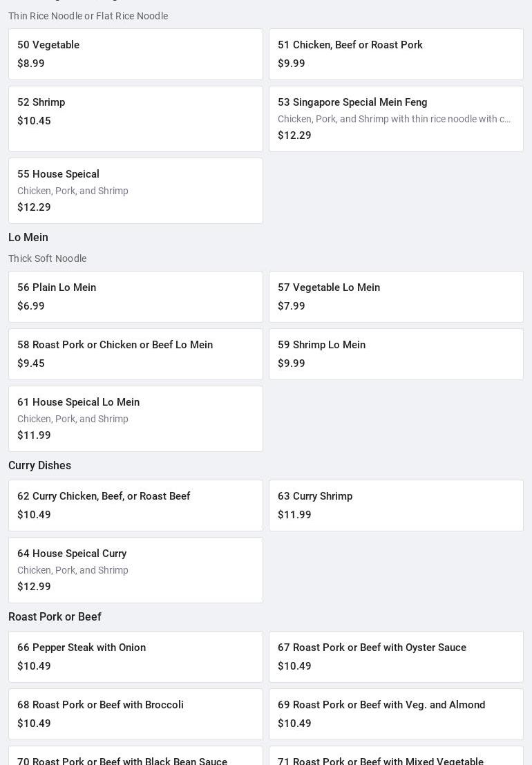Select 59 Shrimp Lo Mein

coord(396,354)
